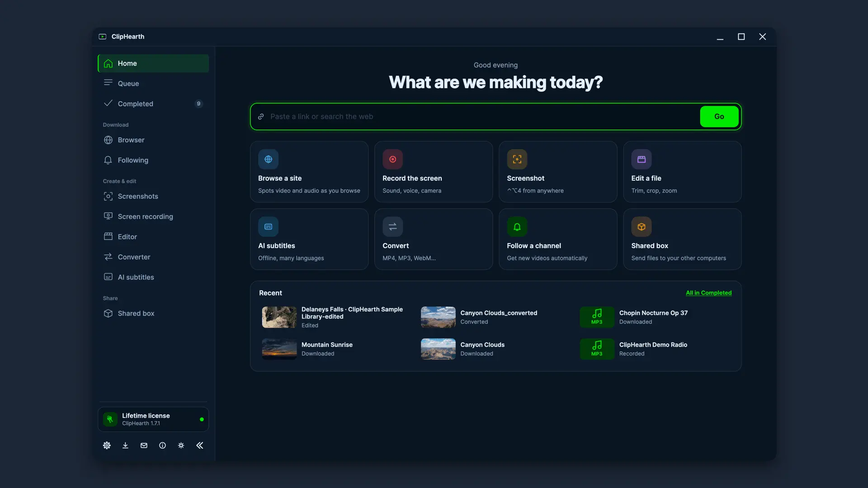The height and width of the screenshot is (488, 868).
Task: Go to Screenshots in the sidebar
Action: pyautogui.click(x=153, y=197)
